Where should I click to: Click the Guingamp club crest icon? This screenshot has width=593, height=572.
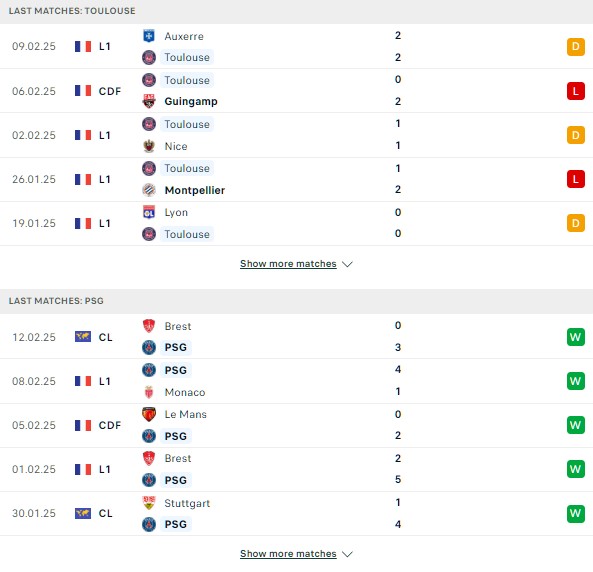point(149,101)
